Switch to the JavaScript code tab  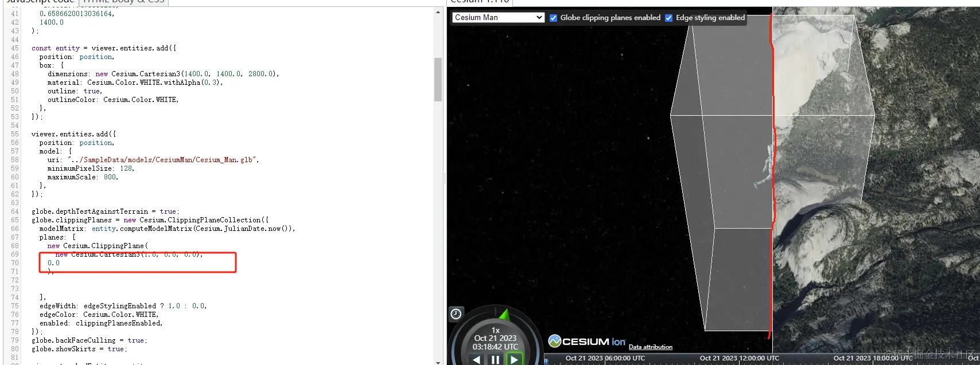pyautogui.click(x=40, y=2)
